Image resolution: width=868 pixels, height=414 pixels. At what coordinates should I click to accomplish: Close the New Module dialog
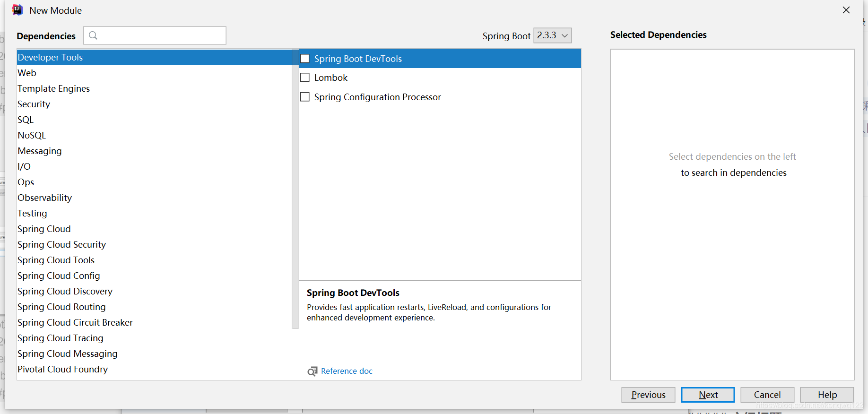tap(846, 10)
